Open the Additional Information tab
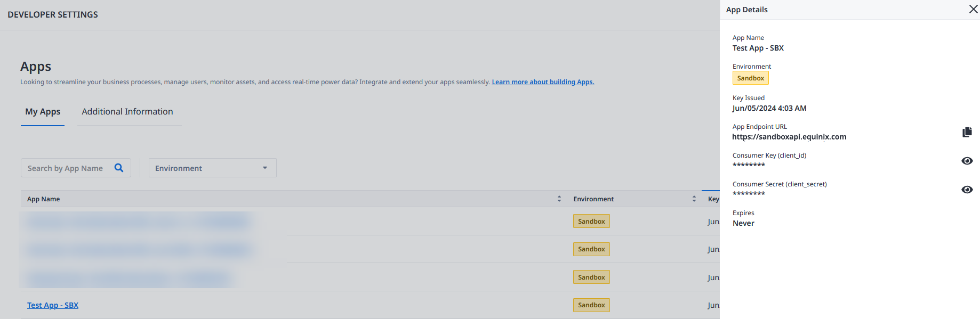Screen dimensions: 980x319 (127, 112)
